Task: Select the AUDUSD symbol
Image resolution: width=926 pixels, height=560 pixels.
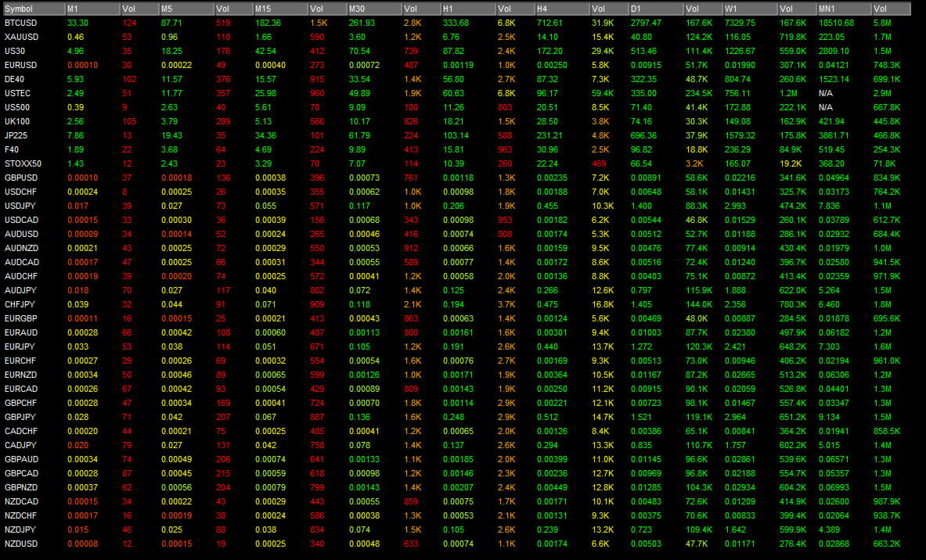Action: click(x=21, y=235)
